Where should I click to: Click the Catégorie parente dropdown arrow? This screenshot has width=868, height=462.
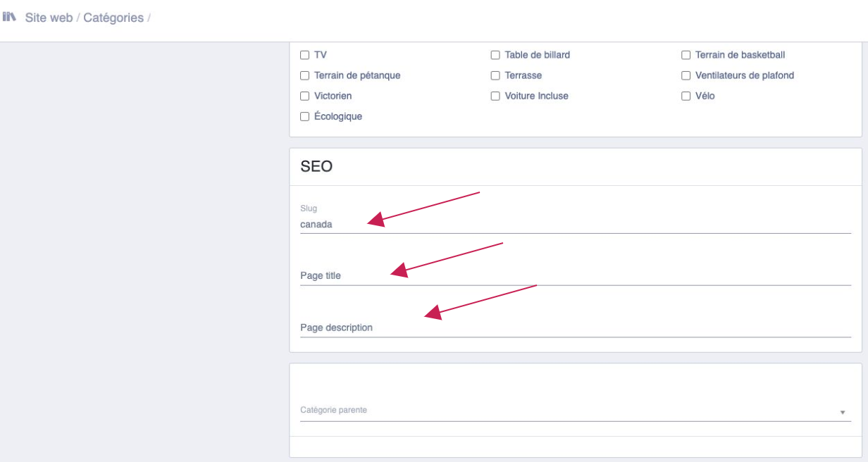tap(843, 413)
